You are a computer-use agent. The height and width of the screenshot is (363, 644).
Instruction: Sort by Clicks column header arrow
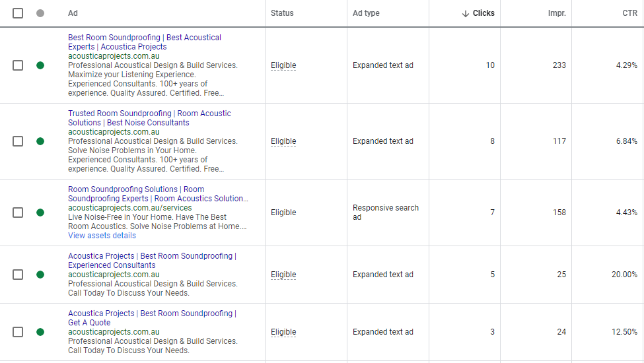click(x=466, y=13)
